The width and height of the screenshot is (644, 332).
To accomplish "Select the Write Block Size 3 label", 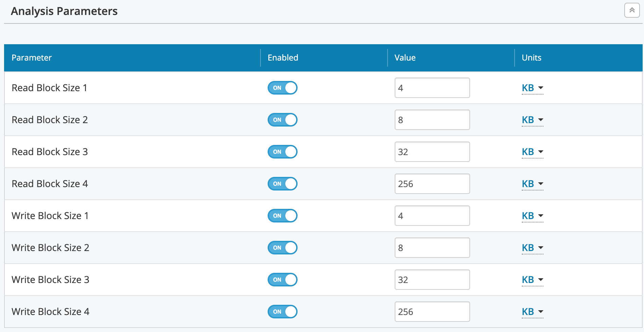I will [x=50, y=280].
